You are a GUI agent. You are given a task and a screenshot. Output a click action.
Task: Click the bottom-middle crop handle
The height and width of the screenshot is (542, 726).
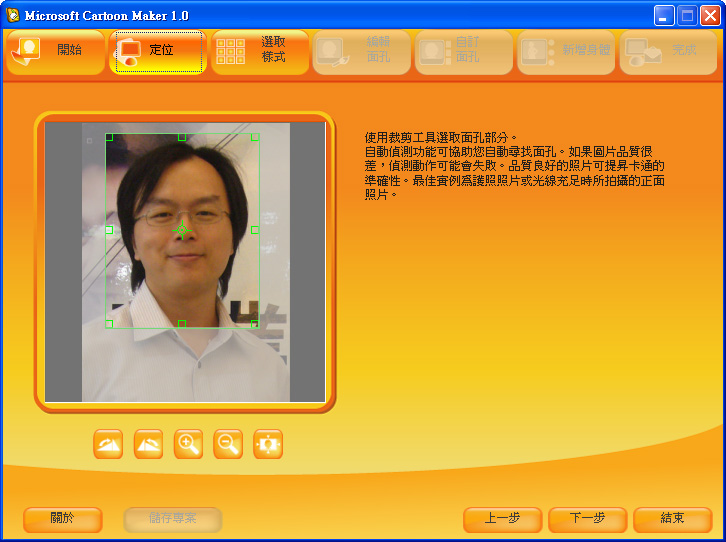click(182, 324)
